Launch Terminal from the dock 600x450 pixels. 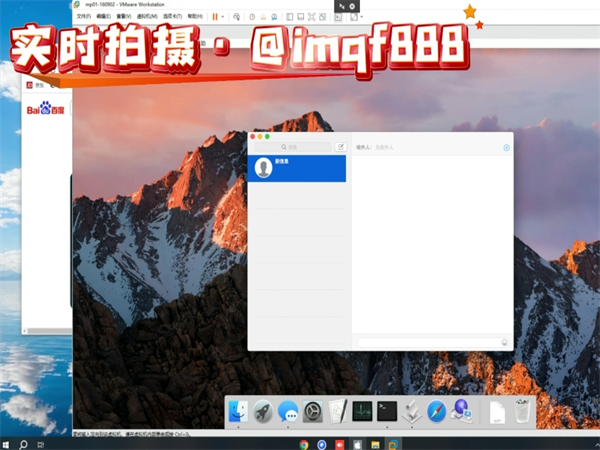[x=387, y=411]
